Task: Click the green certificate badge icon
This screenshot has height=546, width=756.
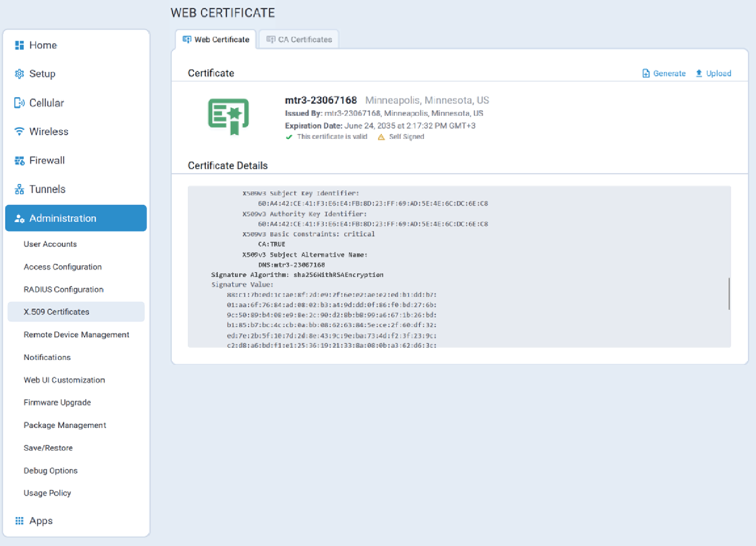Action: tap(229, 117)
